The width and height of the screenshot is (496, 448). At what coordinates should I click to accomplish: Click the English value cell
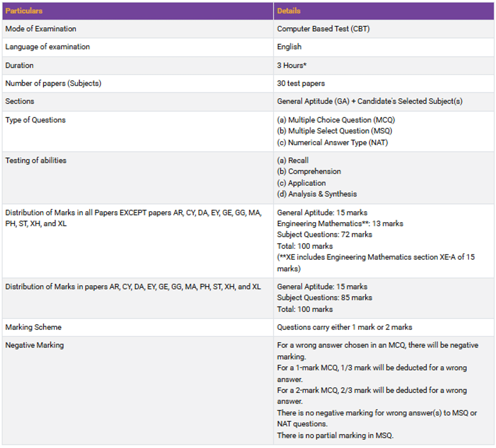point(289,47)
